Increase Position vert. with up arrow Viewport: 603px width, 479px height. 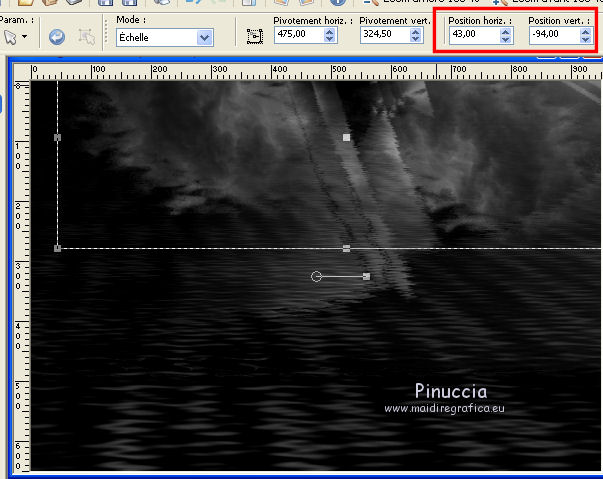pos(586,32)
